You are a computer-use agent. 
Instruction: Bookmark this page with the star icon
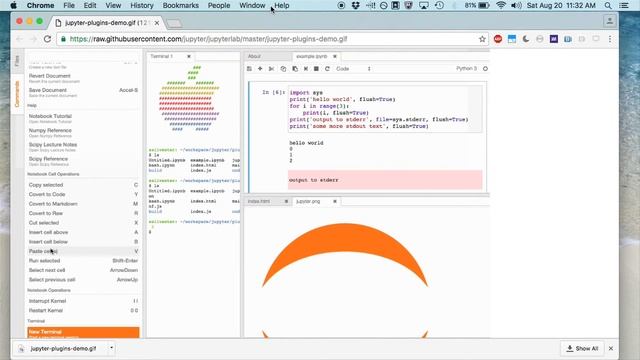tap(482, 39)
